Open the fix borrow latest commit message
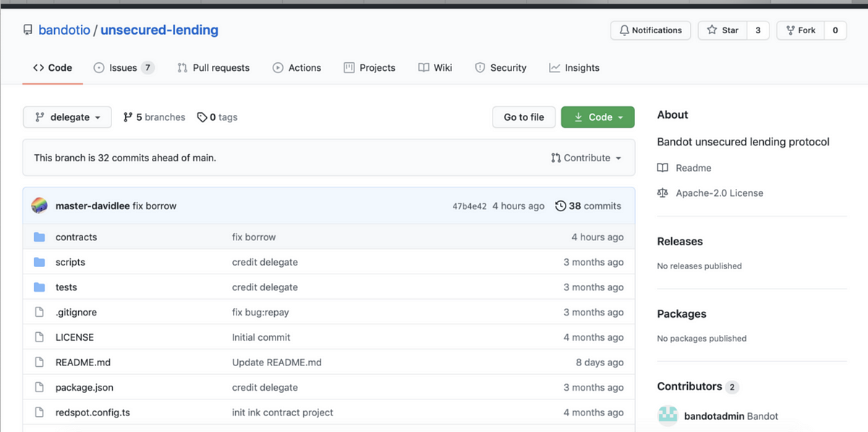The height and width of the screenshot is (432, 868). pos(155,206)
